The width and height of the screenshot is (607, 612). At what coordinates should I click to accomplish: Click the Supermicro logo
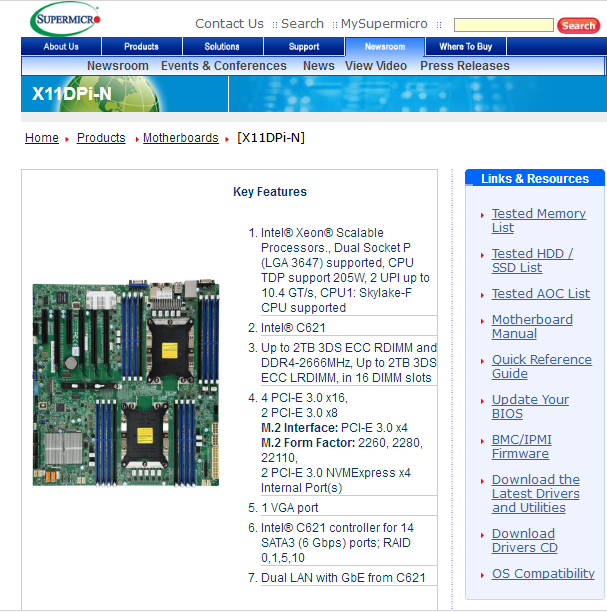(x=66, y=19)
